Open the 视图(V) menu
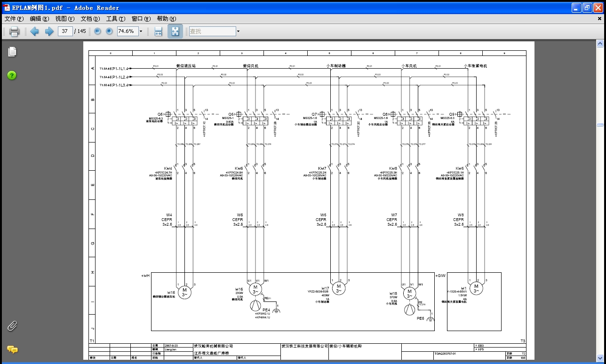Screen dimensions: 606x364 pos(64,19)
